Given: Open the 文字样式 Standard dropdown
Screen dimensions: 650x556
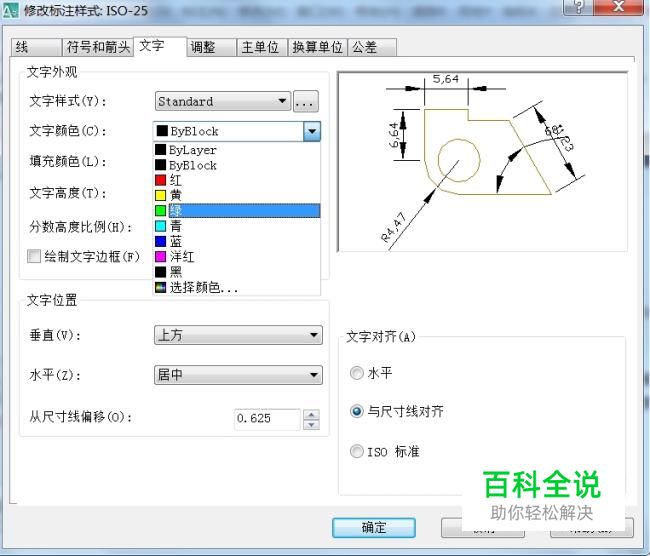Looking at the screenshot, I should point(223,101).
